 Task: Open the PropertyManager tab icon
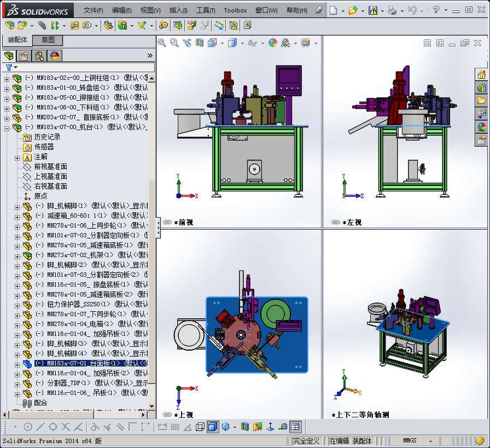click(x=24, y=56)
